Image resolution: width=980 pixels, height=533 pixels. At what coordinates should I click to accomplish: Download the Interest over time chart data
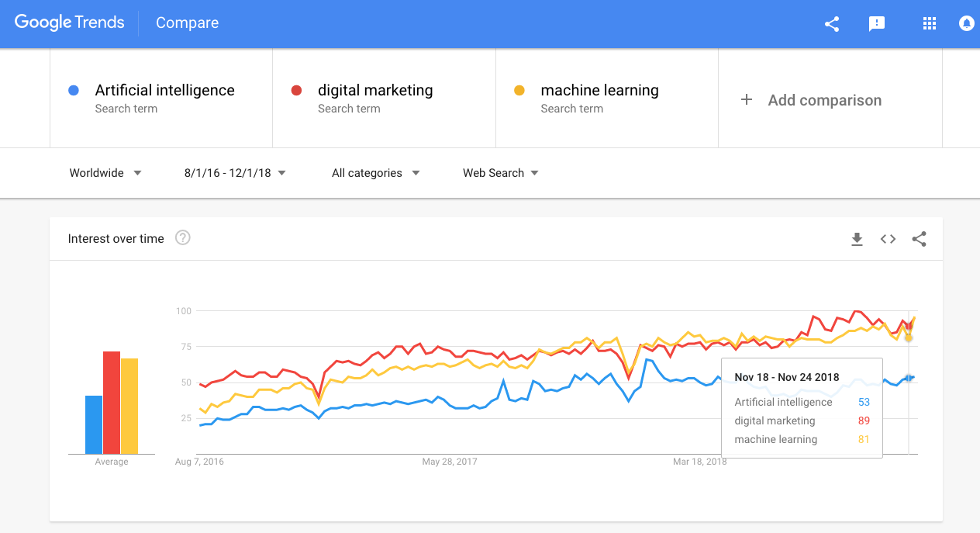(x=857, y=239)
